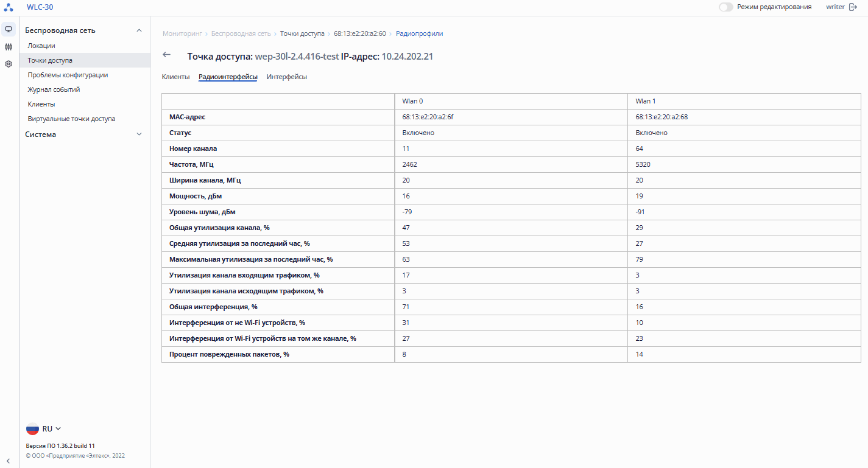Click the back arrow near access point title

[167, 55]
